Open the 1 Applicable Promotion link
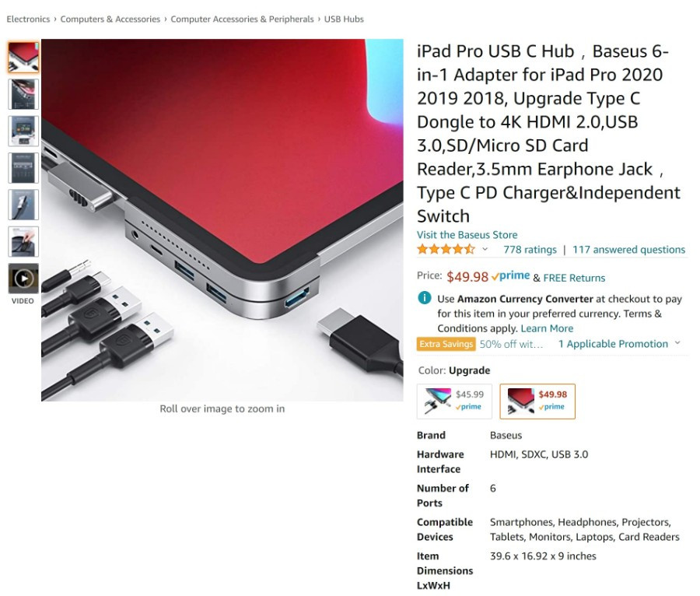This screenshot has height=596, width=700. point(613,344)
